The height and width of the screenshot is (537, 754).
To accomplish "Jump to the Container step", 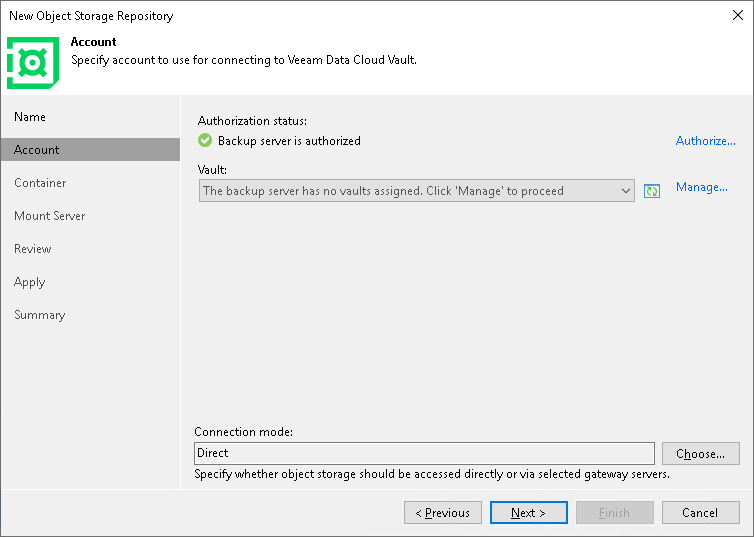I will coord(40,183).
